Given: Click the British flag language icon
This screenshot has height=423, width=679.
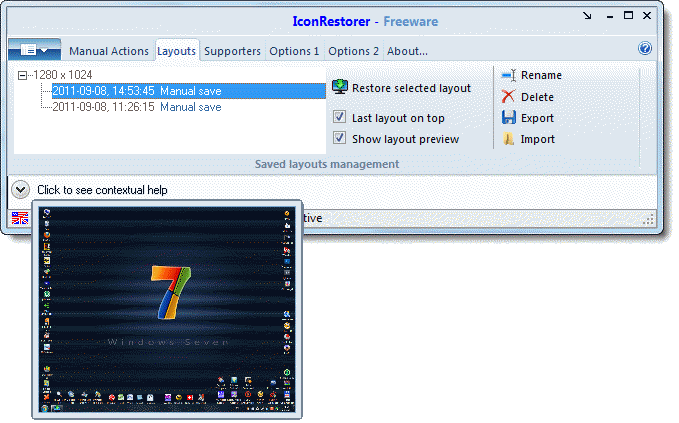Looking at the screenshot, I should tap(20, 218).
